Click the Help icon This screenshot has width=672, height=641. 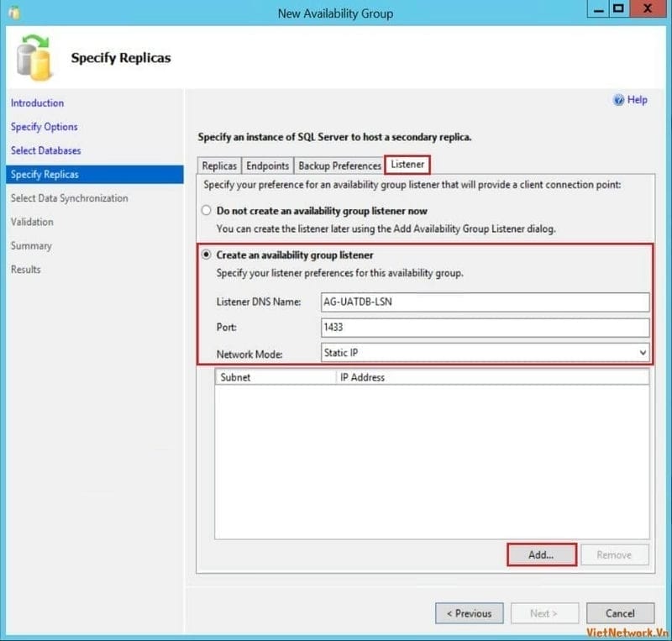point(618,100)
